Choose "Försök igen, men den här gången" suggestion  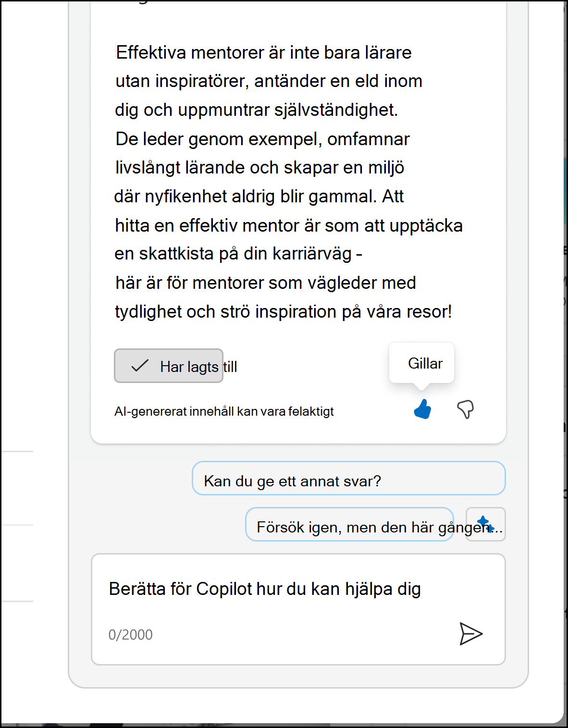click(x=350, y=524)
